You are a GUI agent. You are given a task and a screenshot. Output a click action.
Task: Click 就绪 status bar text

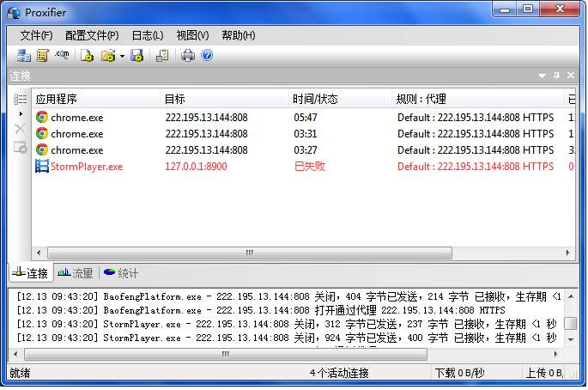point(20,373)
